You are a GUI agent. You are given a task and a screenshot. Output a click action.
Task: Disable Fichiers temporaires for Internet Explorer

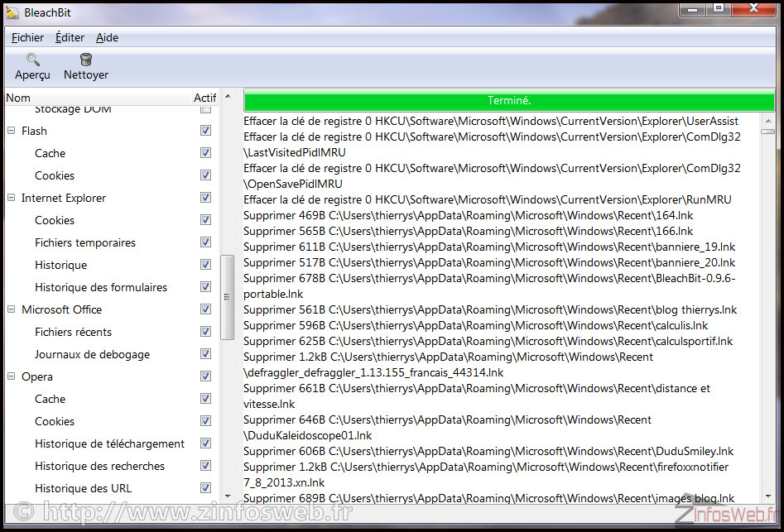tap(205, 242)
